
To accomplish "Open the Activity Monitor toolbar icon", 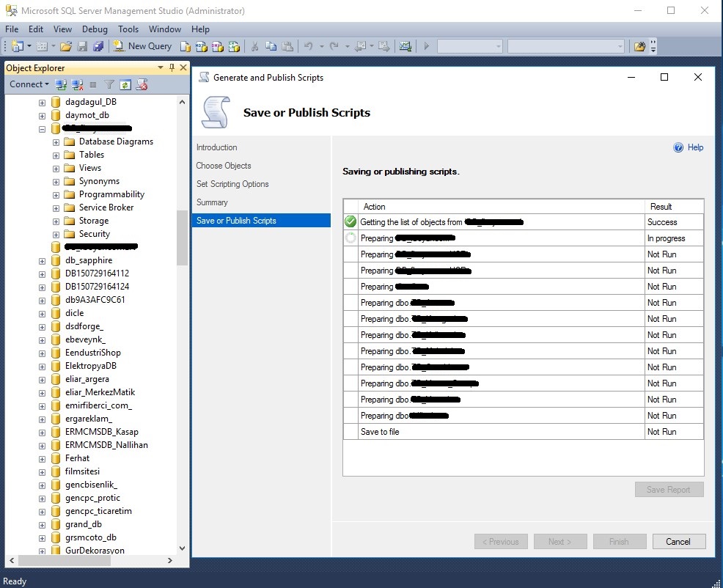I will [x=405, y=46].
